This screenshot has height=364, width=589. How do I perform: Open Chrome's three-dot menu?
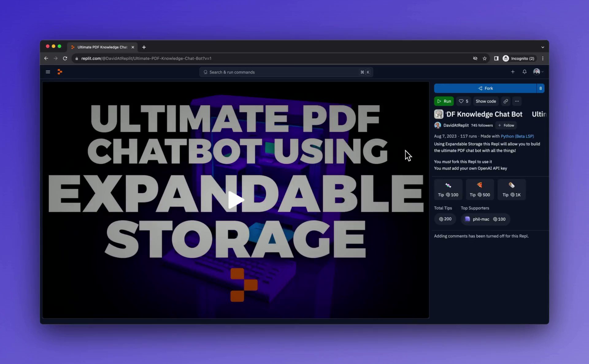pyautogui.click(x=543, y=59)
